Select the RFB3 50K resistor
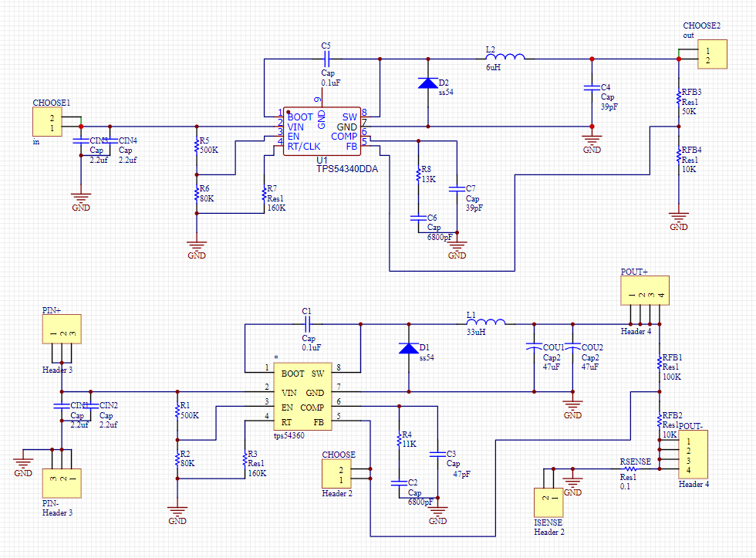This screenshot has width=756, height=558. [679, 97]
